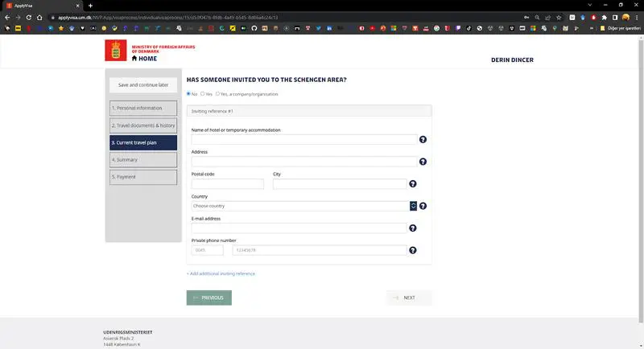Open help icon beside Country dropdown
Screen dimensions: 644x349
point(423,206)
